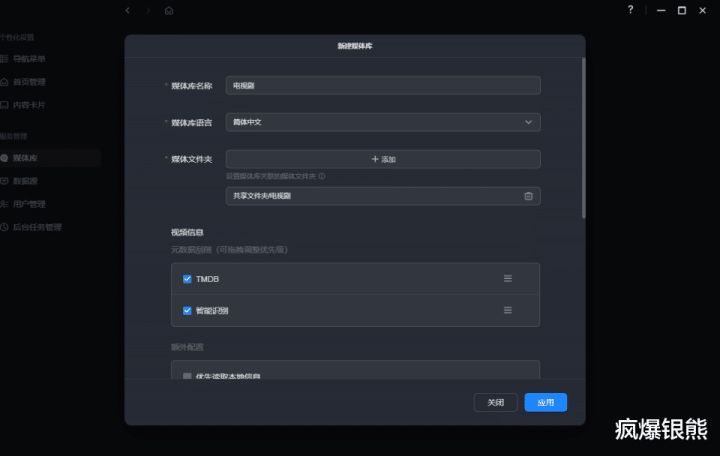Screen dimensions: 720x456
Task: Click the forward navigation arrow
Action: 148,10
